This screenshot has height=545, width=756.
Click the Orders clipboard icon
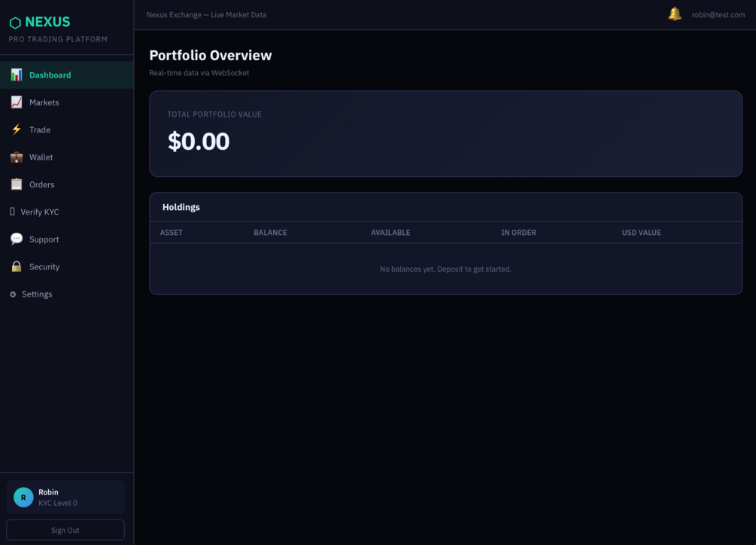[x=17, y=184]
